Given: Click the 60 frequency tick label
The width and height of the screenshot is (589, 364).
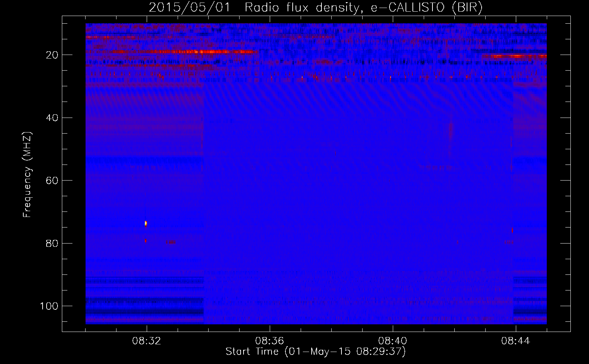Looking at the screenshot, I should point(52,181).
